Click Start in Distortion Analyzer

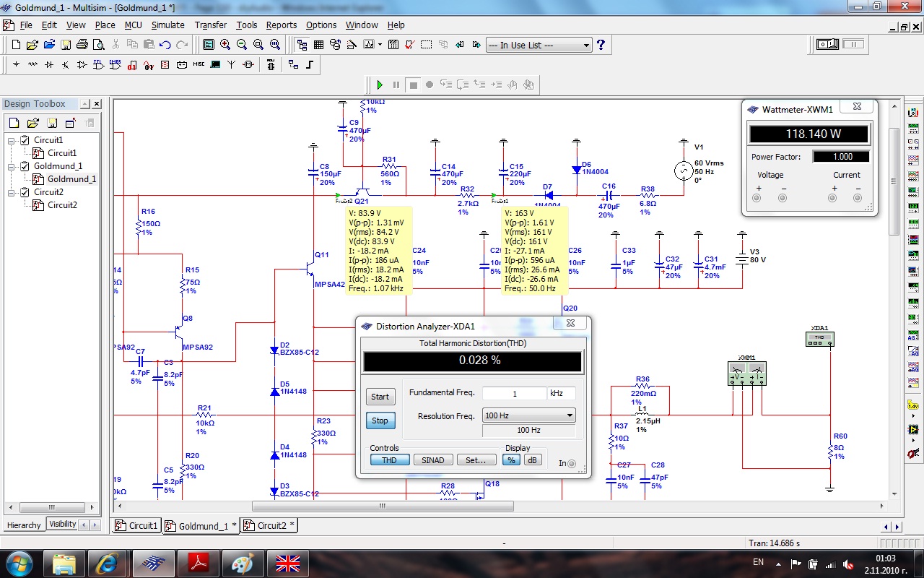(380, 397)
